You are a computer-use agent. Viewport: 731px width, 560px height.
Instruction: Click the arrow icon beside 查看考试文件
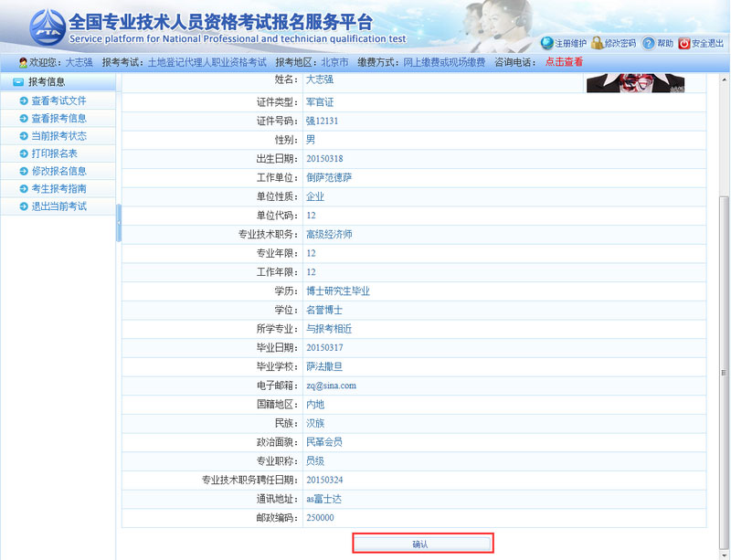24,100
